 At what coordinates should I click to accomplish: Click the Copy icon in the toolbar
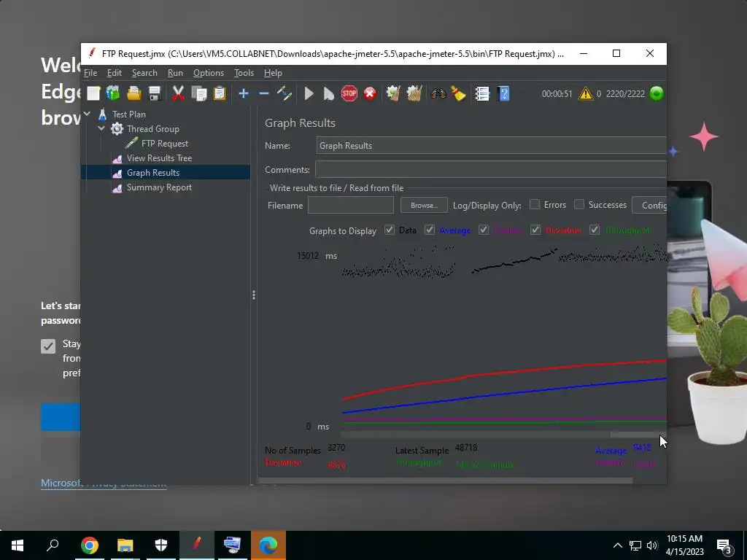tap(199, 93)
